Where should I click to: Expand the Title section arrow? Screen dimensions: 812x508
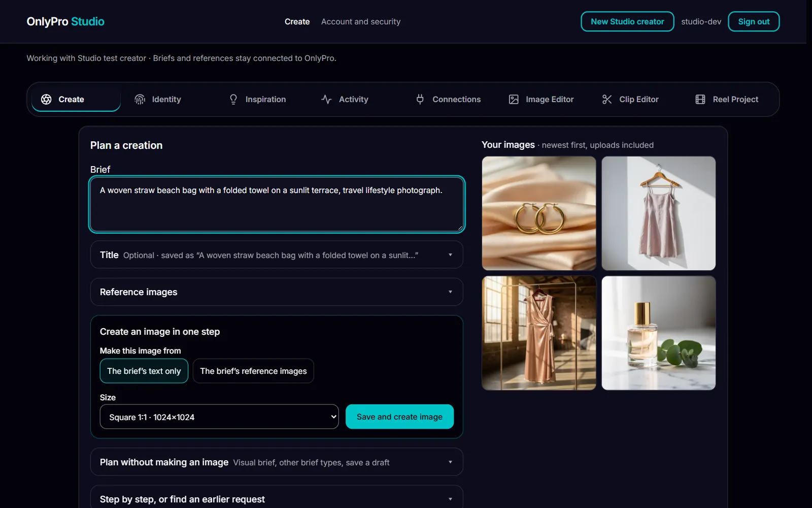450,255
